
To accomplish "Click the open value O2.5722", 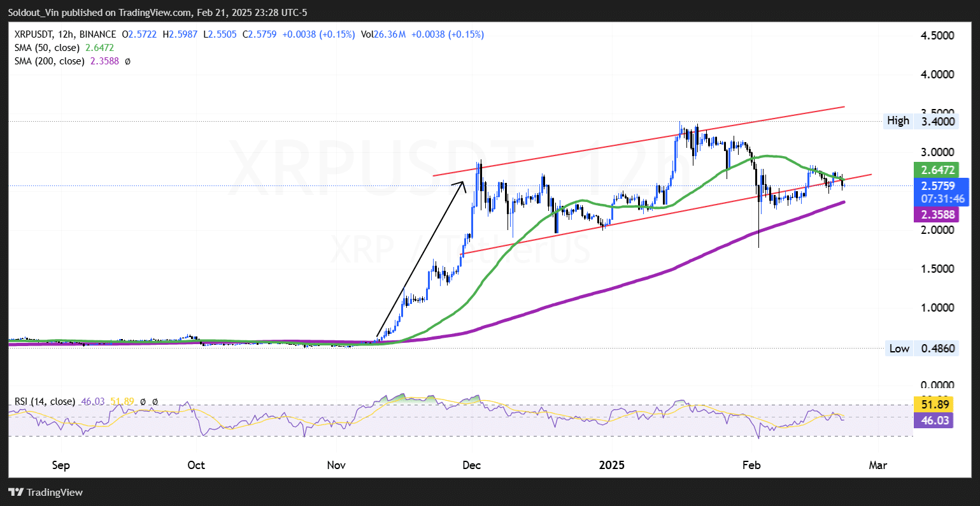I will tap(139, 34).
